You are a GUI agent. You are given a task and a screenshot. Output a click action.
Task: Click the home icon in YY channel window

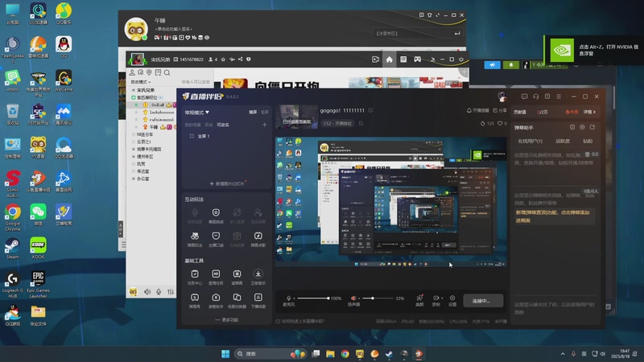coord(390,60)
